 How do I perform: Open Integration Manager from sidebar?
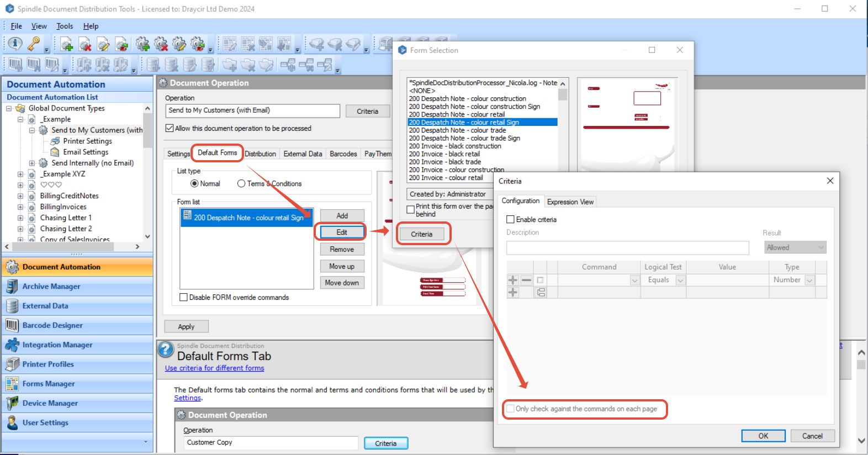point(77,345)
